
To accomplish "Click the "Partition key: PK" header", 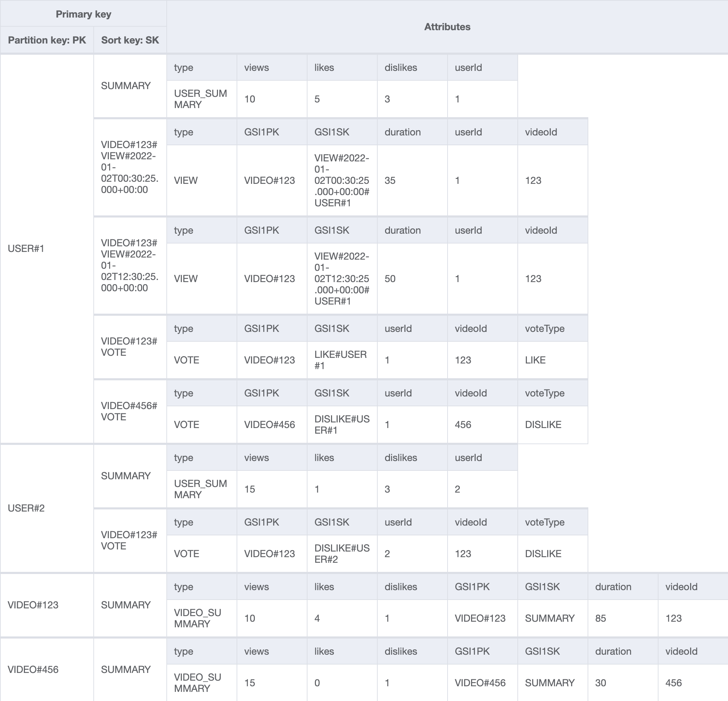I will [47, 40].
